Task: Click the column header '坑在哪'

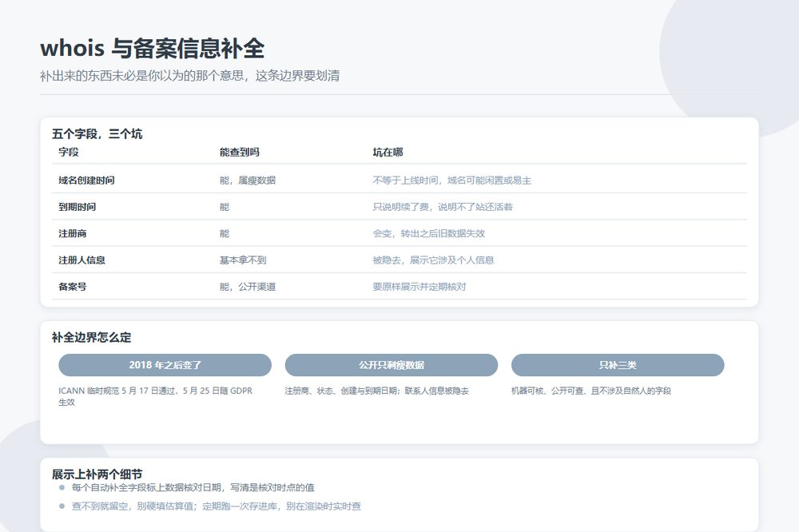Action: tap(388, 152)
